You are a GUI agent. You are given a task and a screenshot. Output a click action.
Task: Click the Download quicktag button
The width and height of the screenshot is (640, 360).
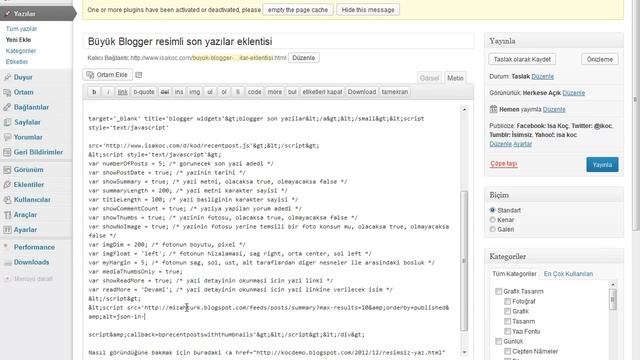[x=362, y=92]
